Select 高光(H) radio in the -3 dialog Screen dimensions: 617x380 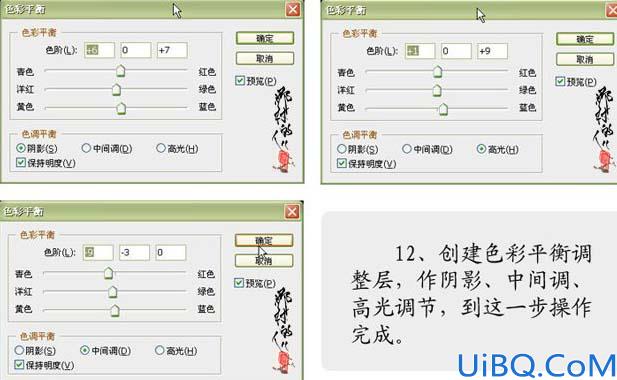click(x=159, y=350)
